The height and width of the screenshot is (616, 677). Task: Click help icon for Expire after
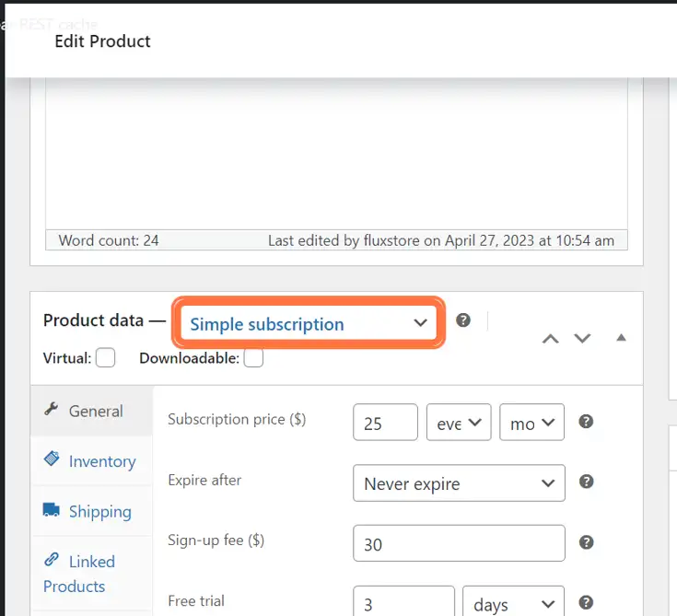[586, 482]
